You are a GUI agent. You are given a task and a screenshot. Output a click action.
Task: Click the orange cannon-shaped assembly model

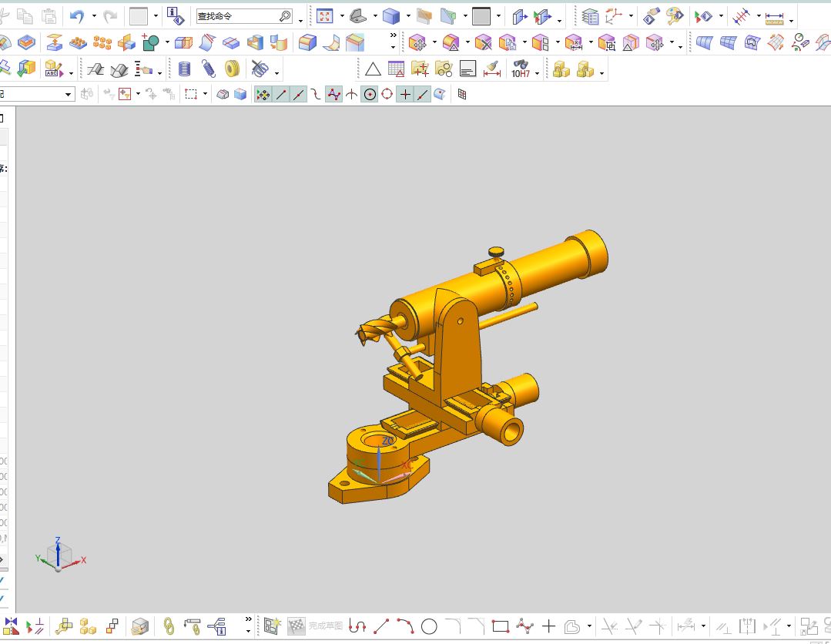point(468,366)
